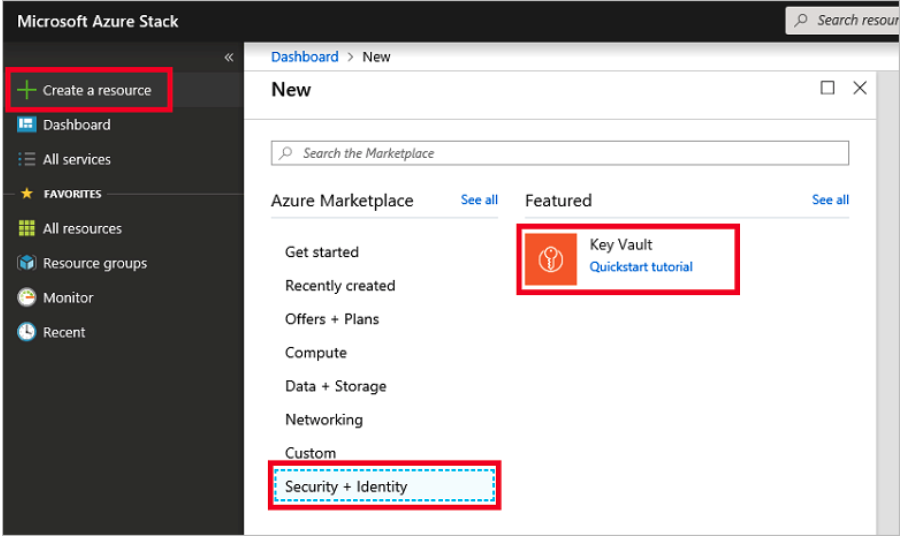Click the Dashboard icon in sidebar
Screen dimensions: 904x538
27,125
